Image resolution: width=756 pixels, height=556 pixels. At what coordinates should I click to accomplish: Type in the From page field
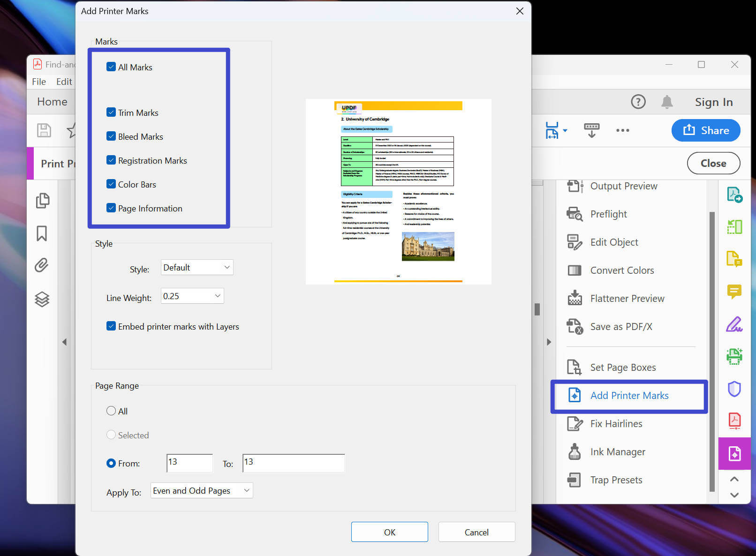pos(189,463)
